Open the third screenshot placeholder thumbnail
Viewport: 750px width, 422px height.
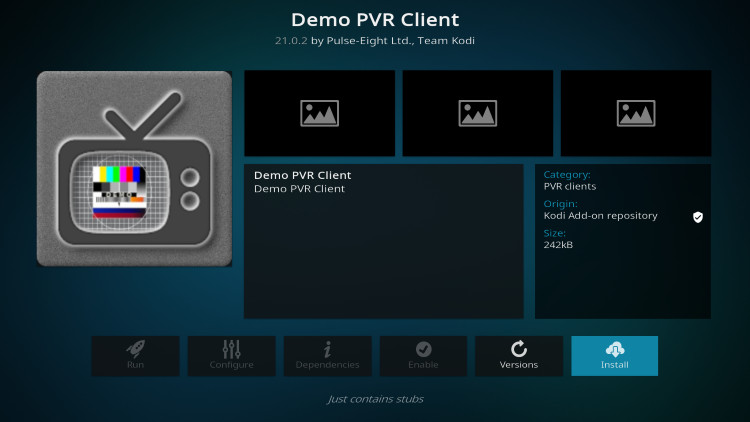tap(636, 113)
